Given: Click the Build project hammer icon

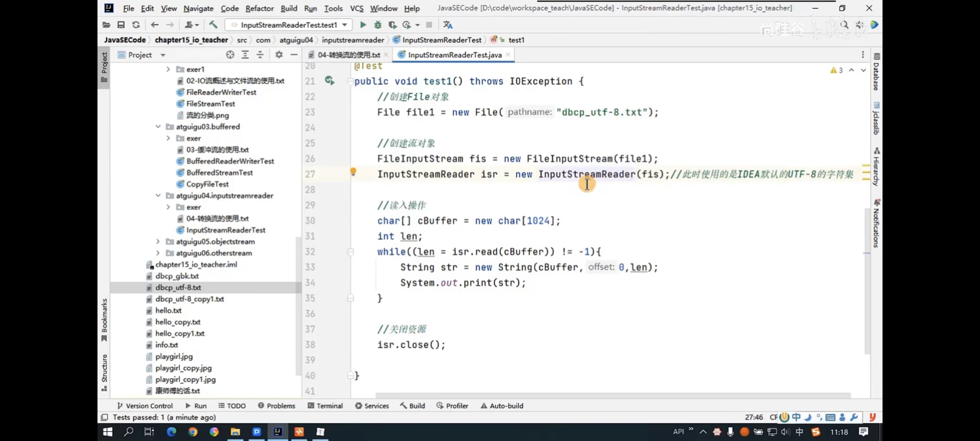Looking at the screenshot, I should [x=213, y=25].
